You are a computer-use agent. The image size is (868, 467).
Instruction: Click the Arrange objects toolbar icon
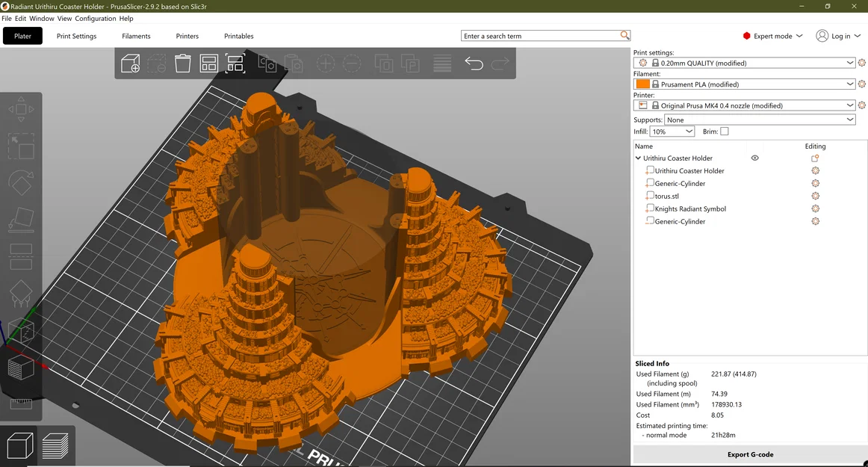coord(209,64)
